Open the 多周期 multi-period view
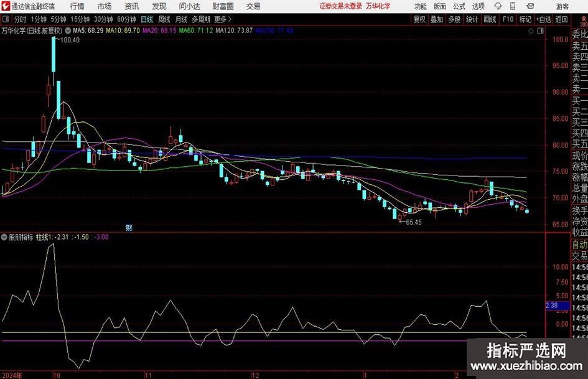This screenshot has width=588, height=379. pyautogui.click(x=201, y=19)
